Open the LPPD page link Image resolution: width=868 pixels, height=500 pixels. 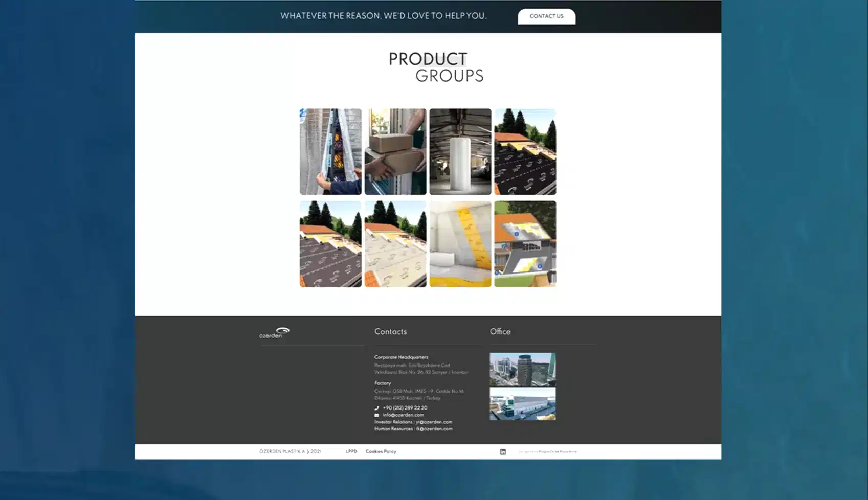click(351, 451)
